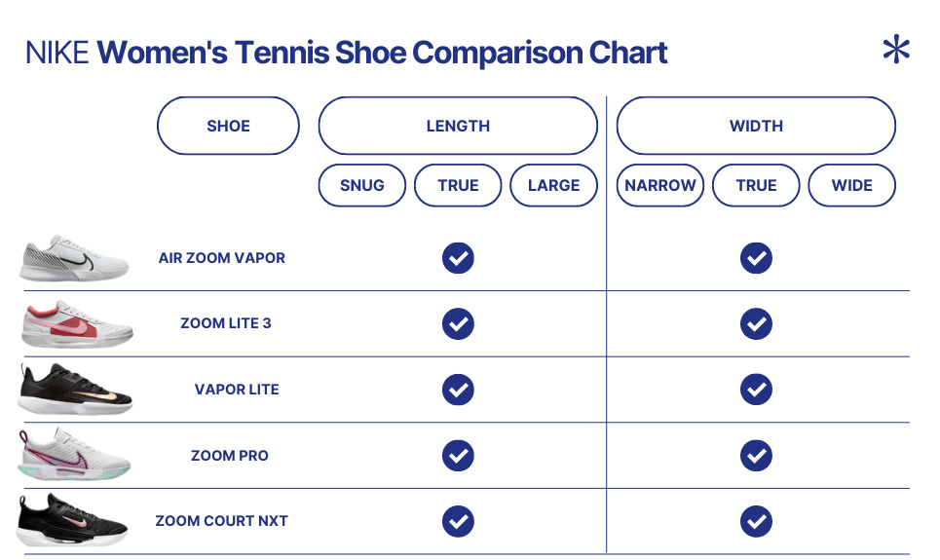
Task: Click the Zoom Court NXT length checkmark
Action: pyautogui.click(x=458, y=522)
